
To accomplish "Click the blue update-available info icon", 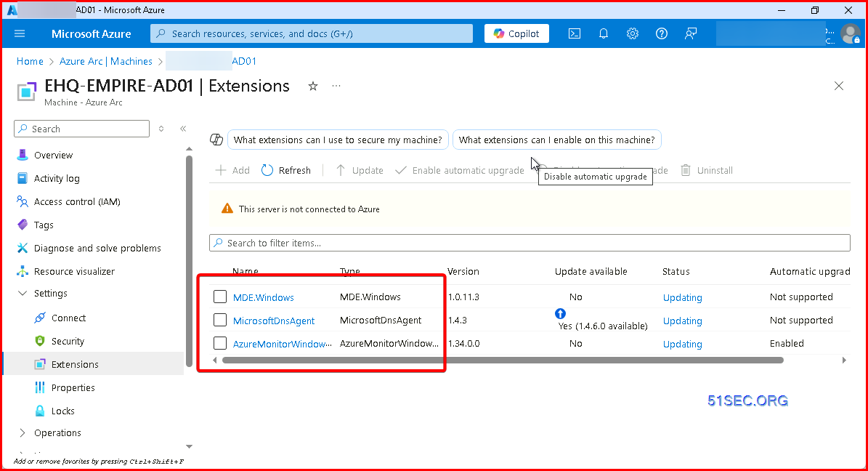I will pyautogui.click(x=560, y=313).
